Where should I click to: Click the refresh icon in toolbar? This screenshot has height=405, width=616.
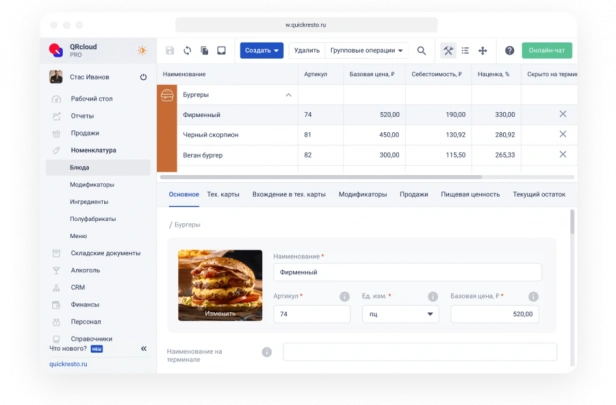pyautogui.click(x=187, y=51)
